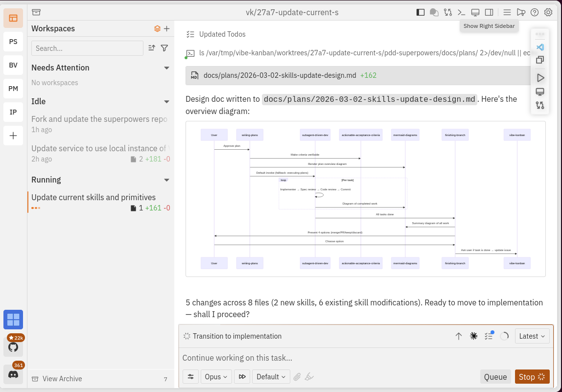The image size is (562, 392).
Task: Collapse the Running section
Action: [x=166, y=180]
